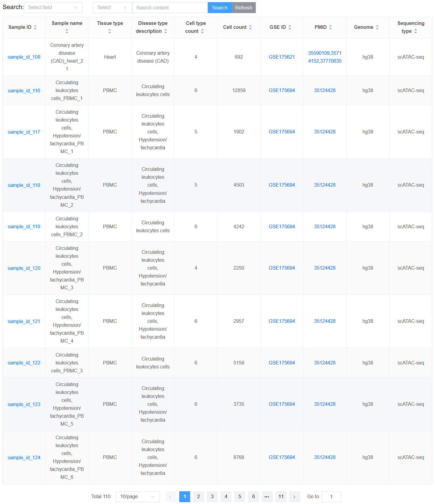Open the Select field dropdown
The image size is (435, 504).
(x=53, y=8)
